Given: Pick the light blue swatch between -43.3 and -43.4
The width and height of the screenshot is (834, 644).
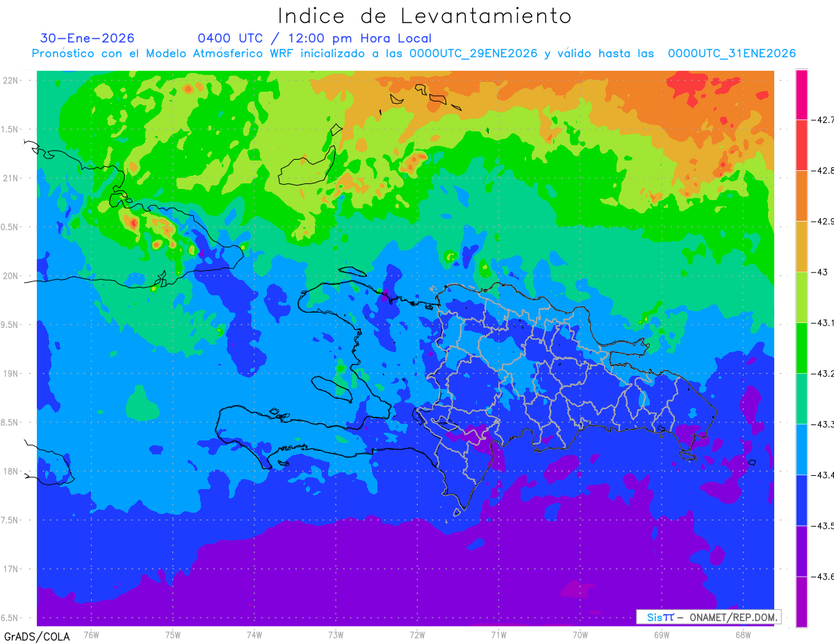Looking at the screenshot, I should (801, 449).
